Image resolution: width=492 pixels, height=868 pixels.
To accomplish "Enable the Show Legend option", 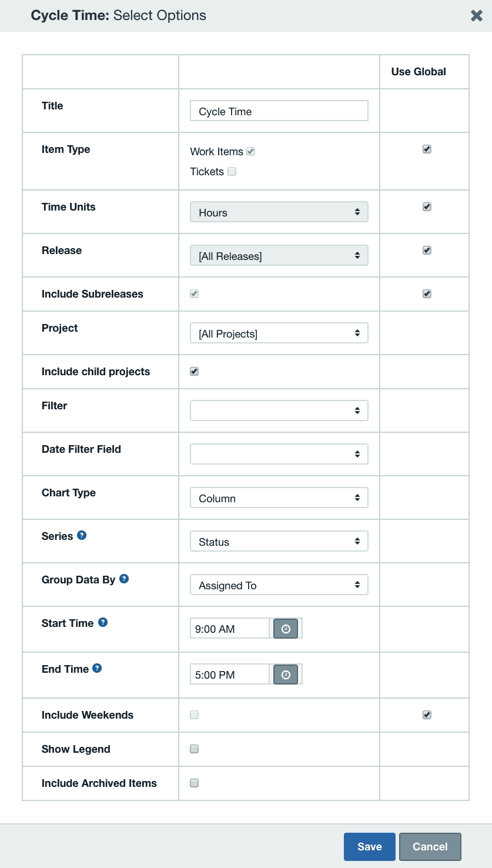I will 194,749.
